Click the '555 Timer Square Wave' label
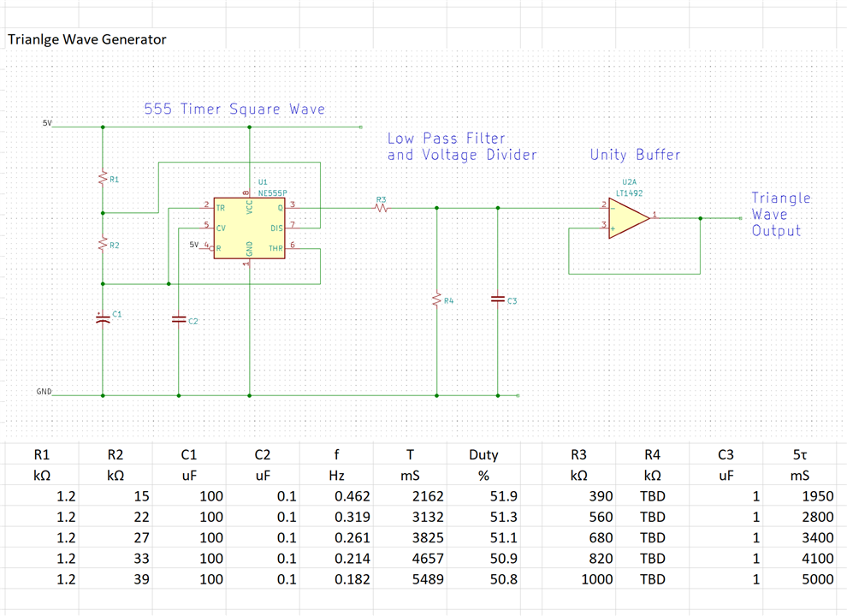The width and height of the screenshot is (847, 616). (x=234, y=109)
